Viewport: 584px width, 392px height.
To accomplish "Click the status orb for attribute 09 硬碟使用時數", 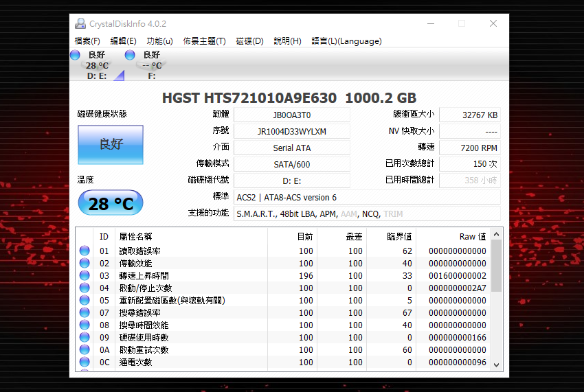I will click(x=85, y=337).
